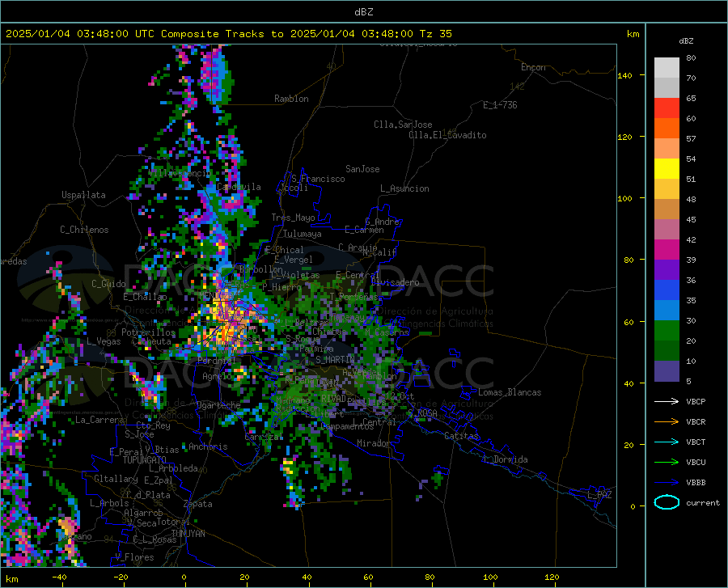Click the orange VBCR track arrow
The image size is (728, 588).
(667, 421)
